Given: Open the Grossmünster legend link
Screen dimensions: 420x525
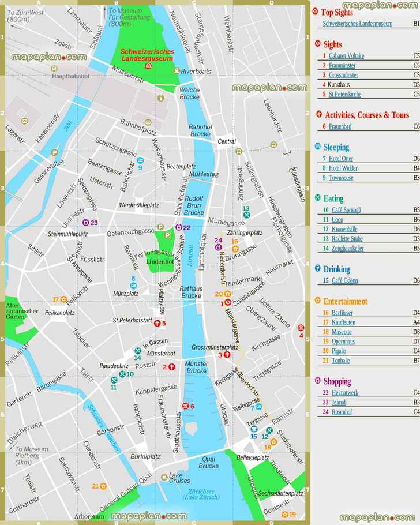Looking at the screenshot, I should (x=343, y=75).
